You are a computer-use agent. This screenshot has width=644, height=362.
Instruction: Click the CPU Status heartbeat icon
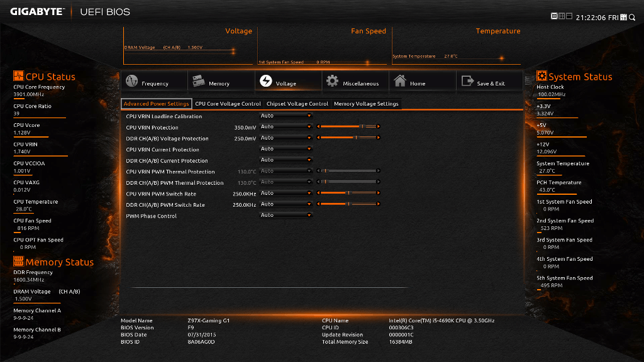(18, 76)
